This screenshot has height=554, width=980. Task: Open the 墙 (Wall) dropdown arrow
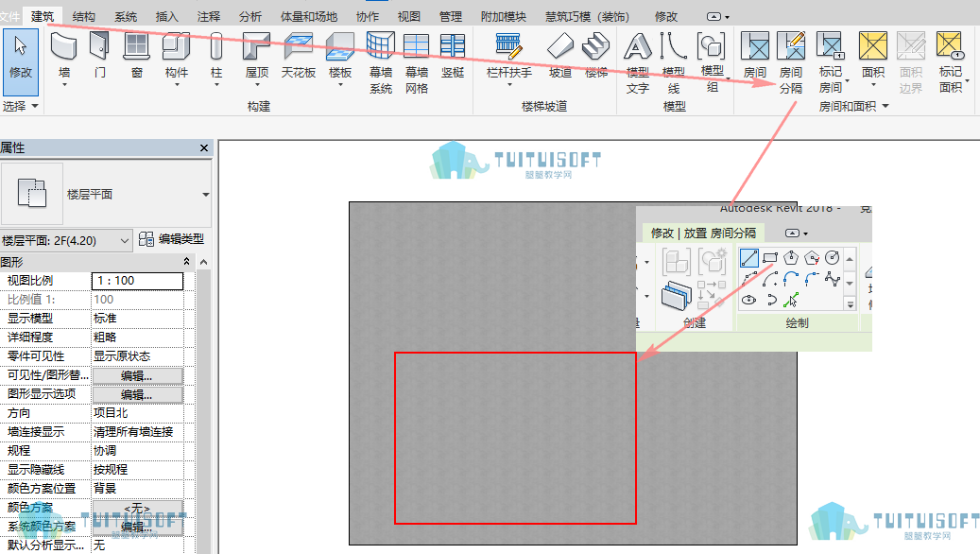tap(63, 84)
